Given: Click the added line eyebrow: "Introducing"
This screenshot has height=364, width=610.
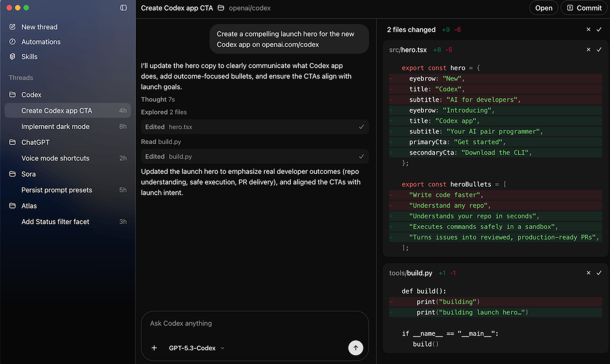Looking at the screenshot, I should [496, 110].
